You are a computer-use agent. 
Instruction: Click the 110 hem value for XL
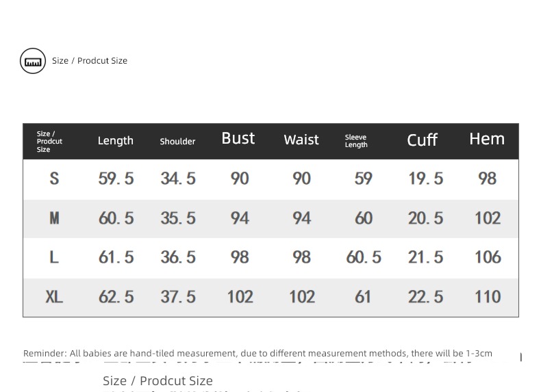tap(488, 297)
